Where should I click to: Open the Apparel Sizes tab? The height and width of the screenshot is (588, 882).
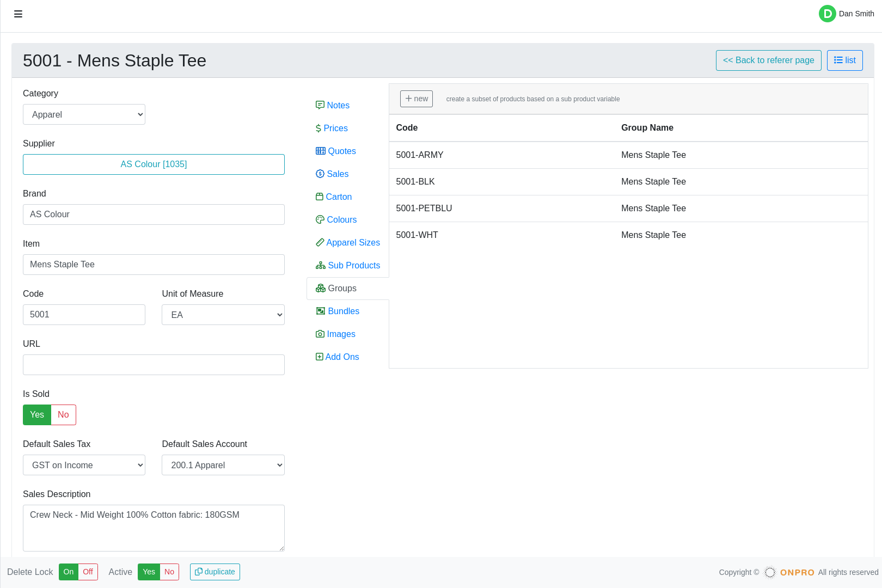348,242
